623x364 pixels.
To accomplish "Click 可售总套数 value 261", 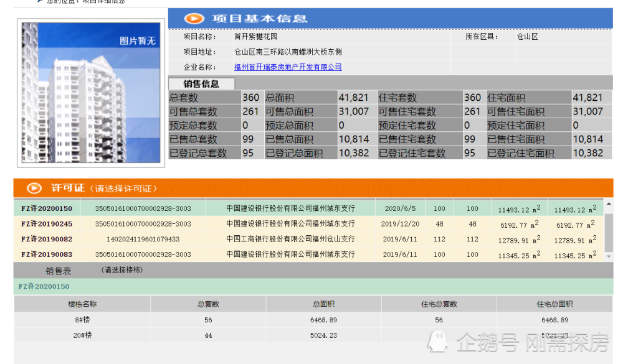I will click(x=250, y=111).
